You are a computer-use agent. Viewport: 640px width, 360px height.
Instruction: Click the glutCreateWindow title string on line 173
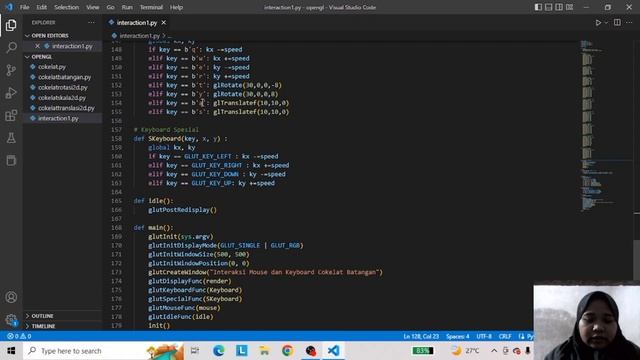tap(294, 272)
